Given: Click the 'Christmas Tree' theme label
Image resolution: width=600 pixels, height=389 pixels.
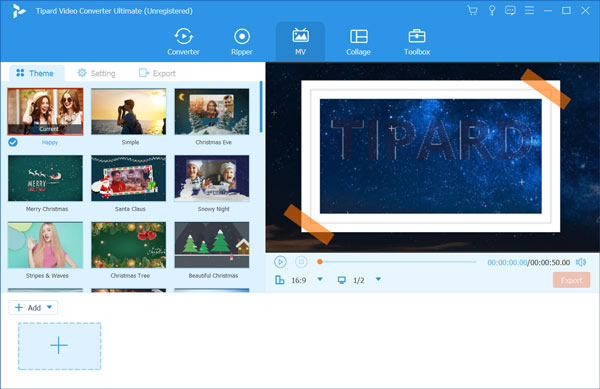Looking at the screenshot, I should (x=130, y=275).
